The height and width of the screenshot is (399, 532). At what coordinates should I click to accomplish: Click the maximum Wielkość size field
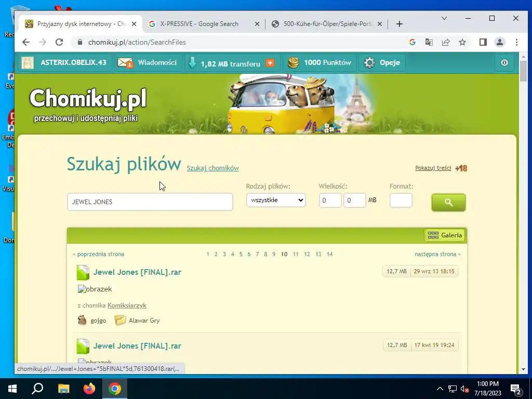point(354,200)
